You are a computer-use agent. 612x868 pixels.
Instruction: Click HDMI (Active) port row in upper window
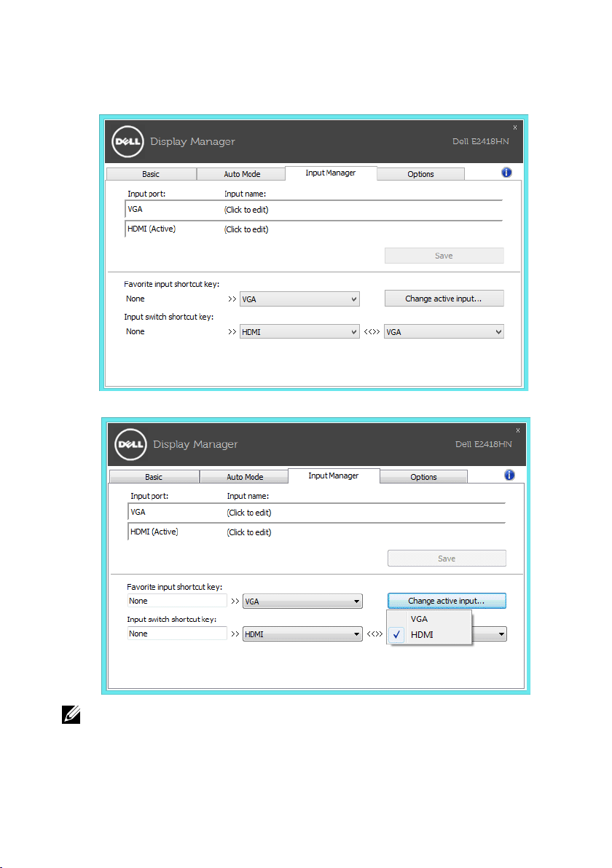coord(313,229)
